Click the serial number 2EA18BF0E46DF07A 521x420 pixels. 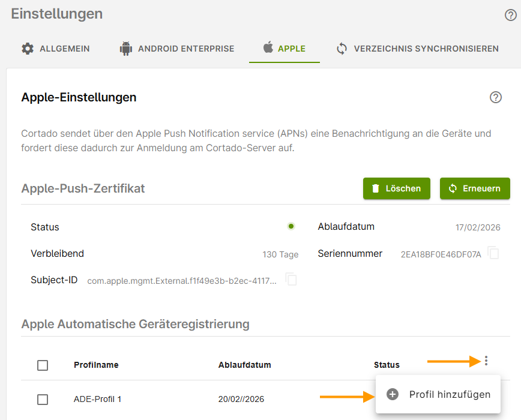pyautogui.click(x=441, y=254)
